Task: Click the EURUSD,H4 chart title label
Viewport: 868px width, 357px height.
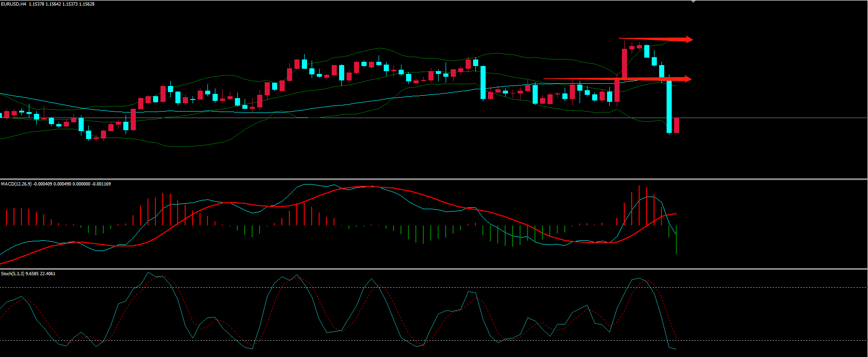Action: click(x=13, y=4)
